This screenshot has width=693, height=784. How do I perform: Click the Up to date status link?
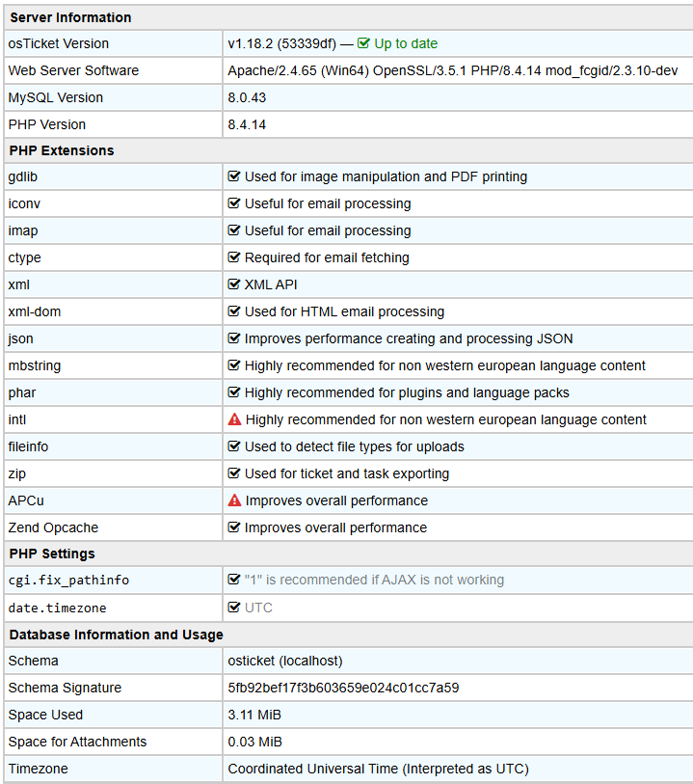coord(405,43)
